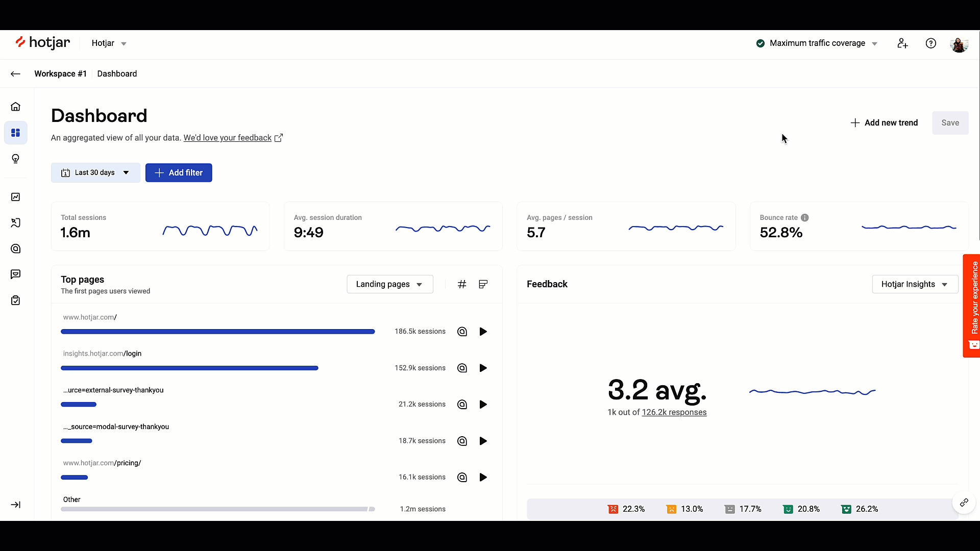Click the Other sessions gray bar
The image size is (980, 551).
pyautogui.click(x=218, y=509)
